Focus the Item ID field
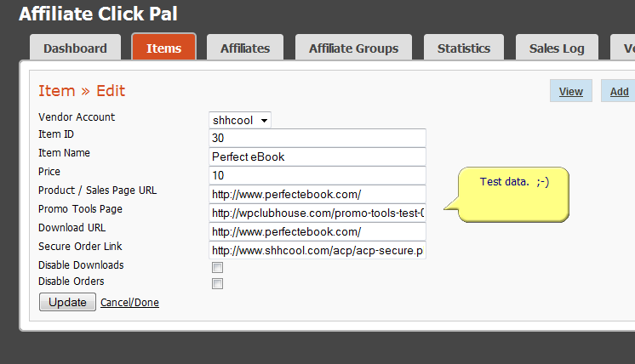This screenshot has height=364, width=635. 317,139
